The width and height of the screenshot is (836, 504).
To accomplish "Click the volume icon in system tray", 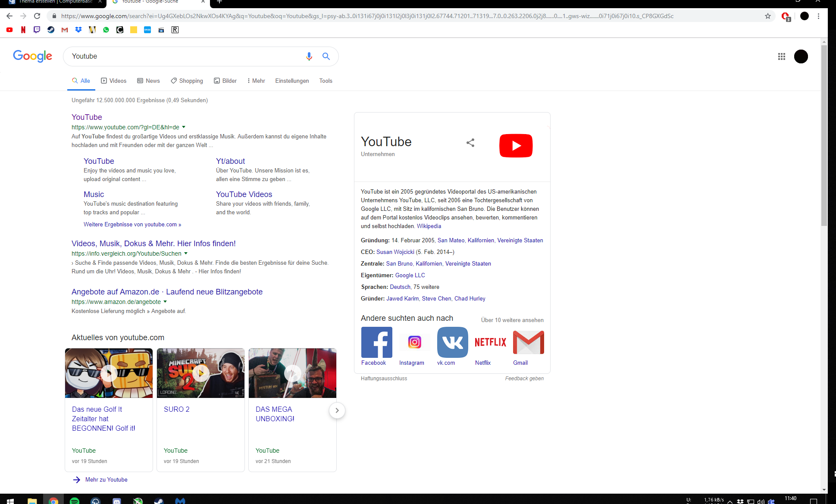I will [x=761, y=501].
